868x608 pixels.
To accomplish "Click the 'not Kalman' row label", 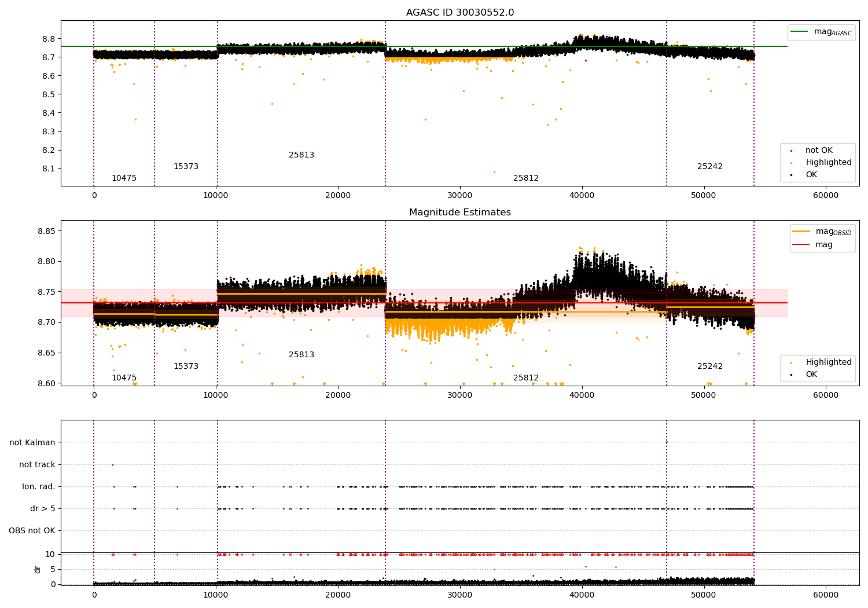I will click(32, 442).
